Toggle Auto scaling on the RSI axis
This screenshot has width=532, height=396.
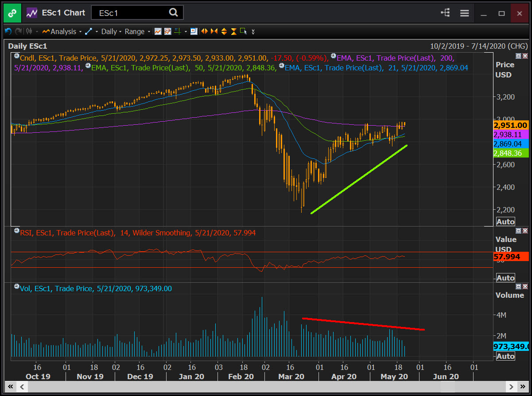[505, 278]
